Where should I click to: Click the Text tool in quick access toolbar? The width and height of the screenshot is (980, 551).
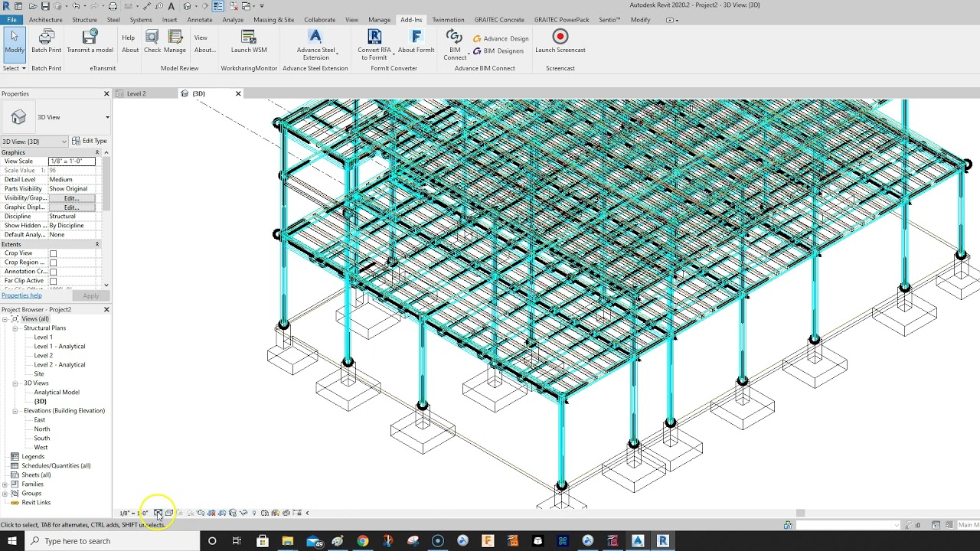pos(171,6)
